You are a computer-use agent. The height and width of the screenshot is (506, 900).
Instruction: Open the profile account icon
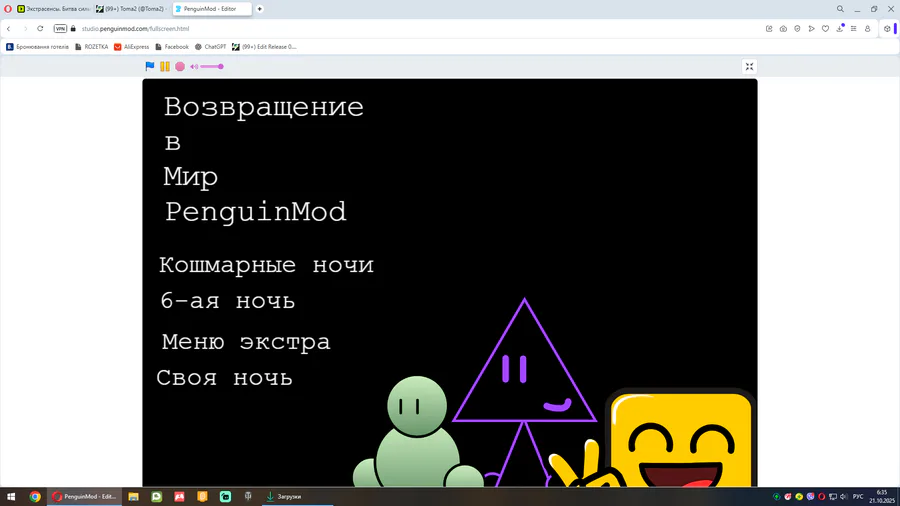point(867,29)
